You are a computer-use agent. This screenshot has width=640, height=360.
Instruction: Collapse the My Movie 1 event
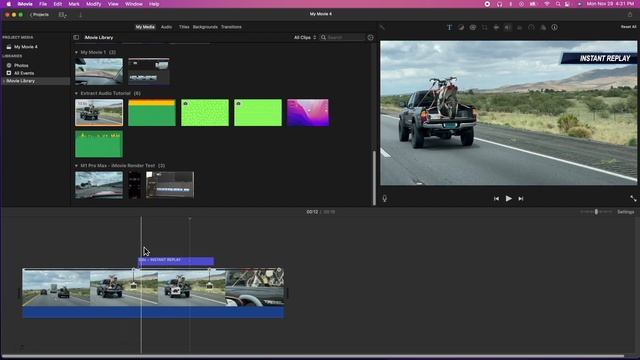click(x=76, y=52)
